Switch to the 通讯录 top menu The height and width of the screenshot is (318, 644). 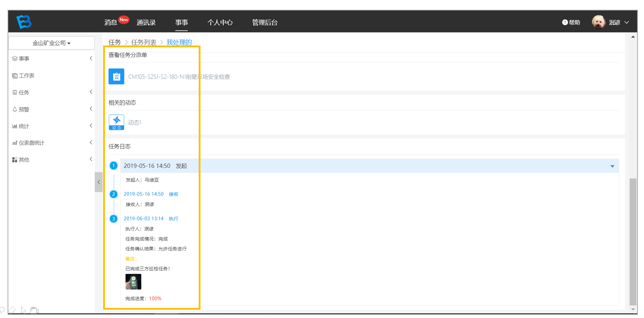click(x=146, y=22)
